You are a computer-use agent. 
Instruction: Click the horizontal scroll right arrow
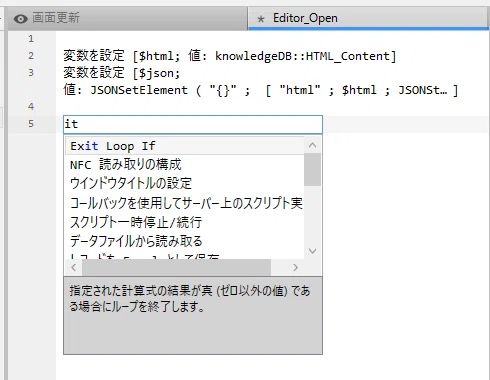[x=295, y=267]
